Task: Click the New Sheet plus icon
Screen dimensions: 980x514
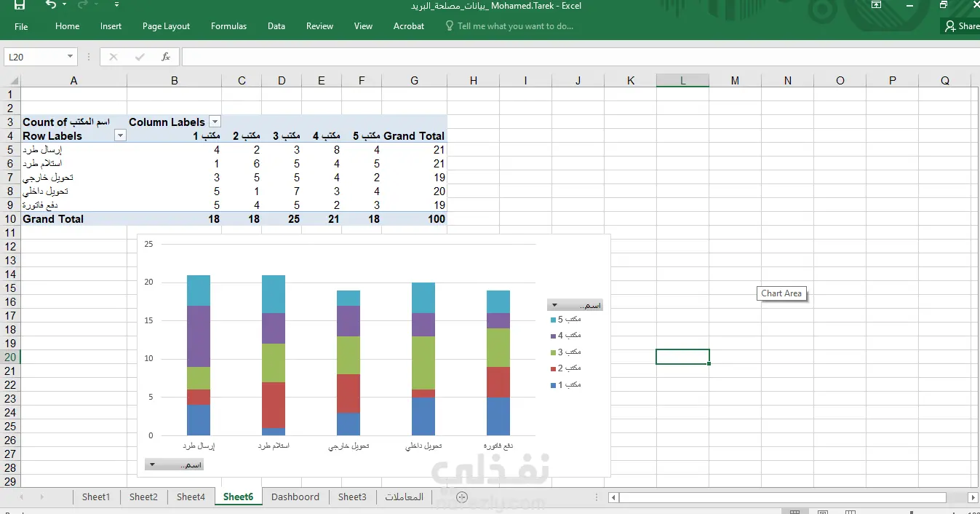Action: [462, 497]
